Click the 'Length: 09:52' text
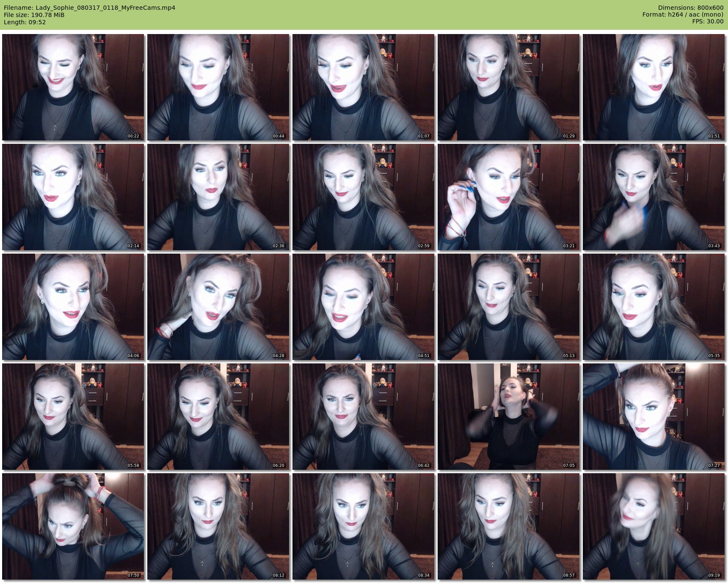 tap(25, 22)
